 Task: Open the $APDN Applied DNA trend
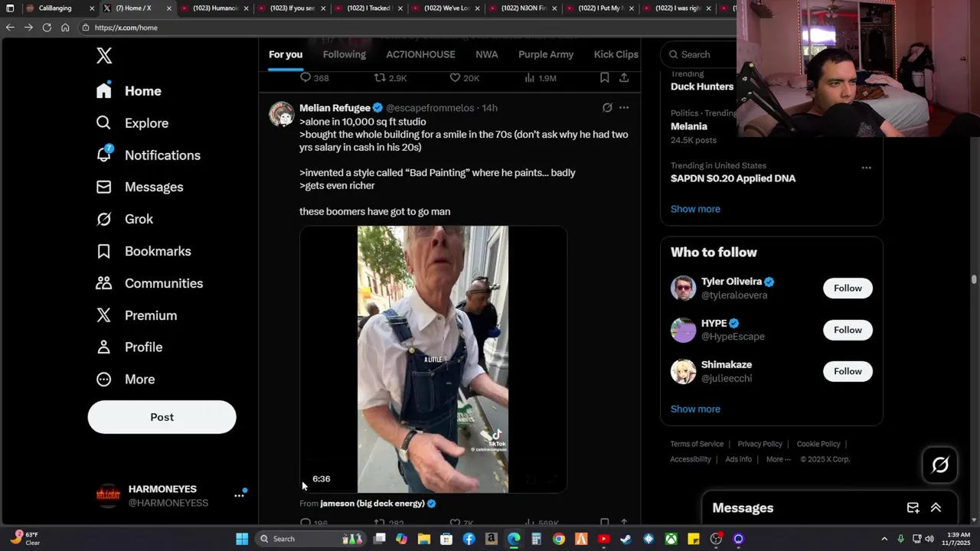[x=733, y=178]
